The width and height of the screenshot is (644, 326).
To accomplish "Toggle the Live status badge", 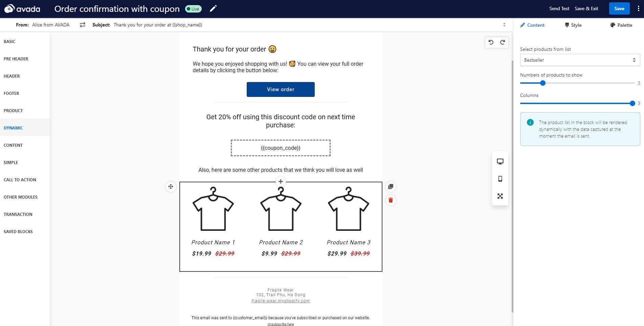I will coord(193,9).
